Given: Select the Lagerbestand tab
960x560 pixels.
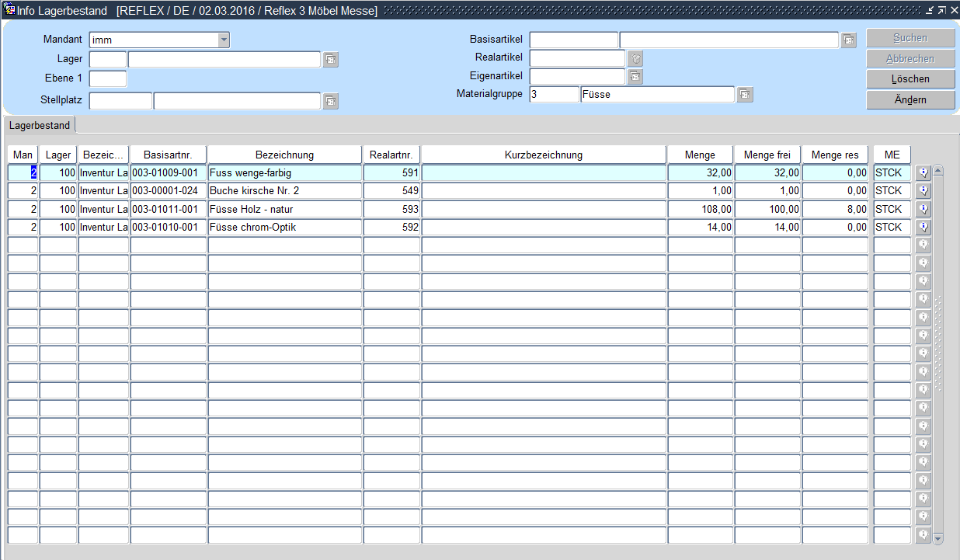Looking at the screenshot, I should pyautogui.click(x=40, y=125).
